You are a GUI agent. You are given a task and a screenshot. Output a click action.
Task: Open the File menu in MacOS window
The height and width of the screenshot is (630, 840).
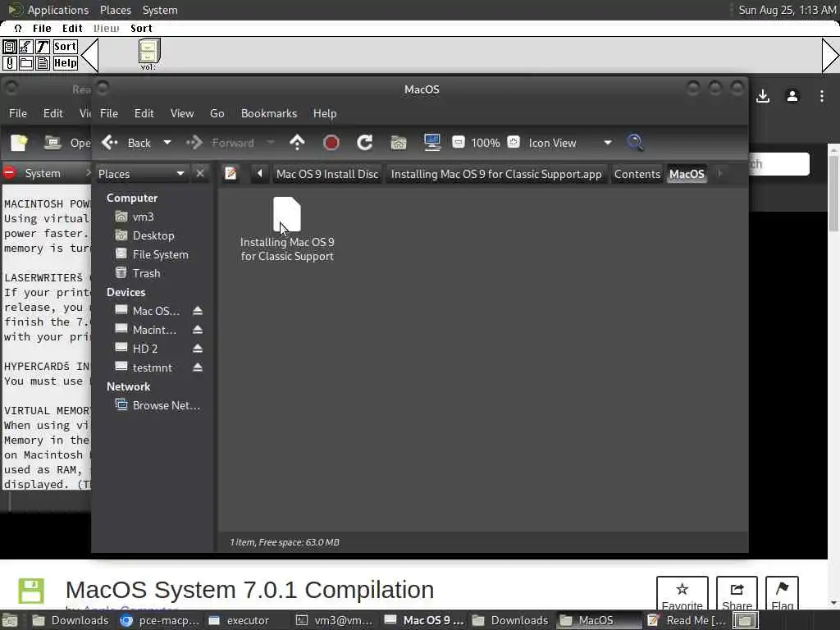[109, 113]
